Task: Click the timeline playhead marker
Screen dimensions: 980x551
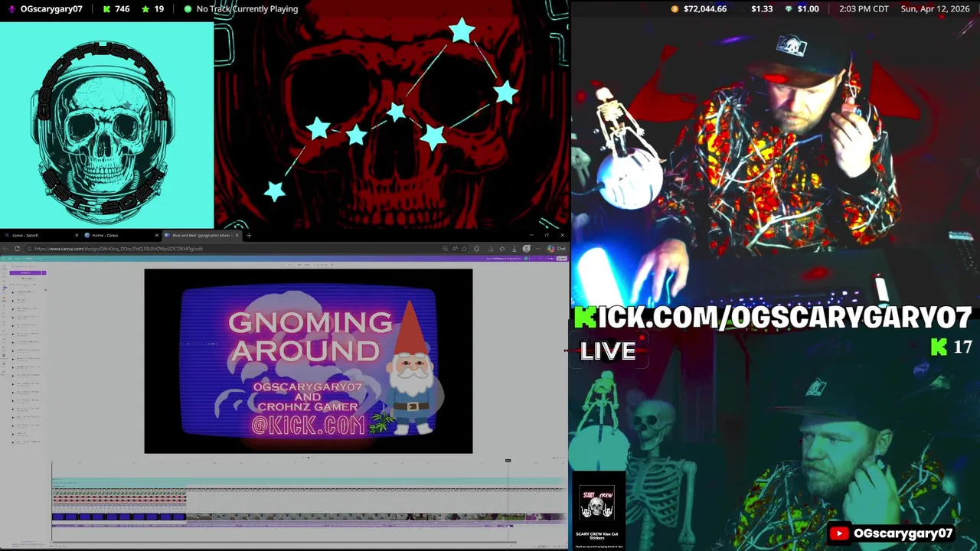Action: (x=508, y=461)
